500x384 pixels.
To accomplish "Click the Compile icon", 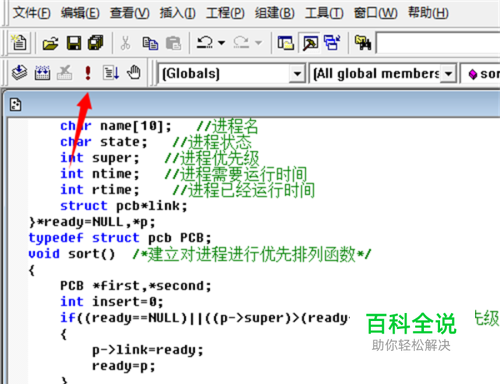I will (x=19, y=72).
